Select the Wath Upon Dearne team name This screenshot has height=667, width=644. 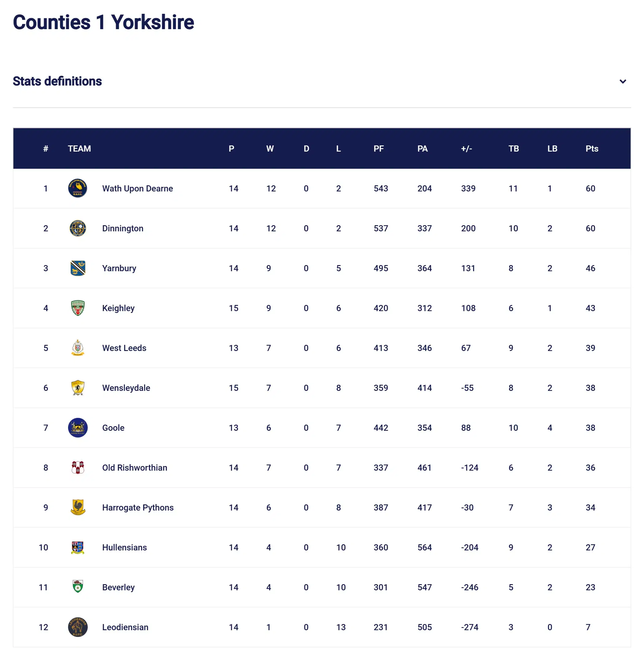coord(137,188)
